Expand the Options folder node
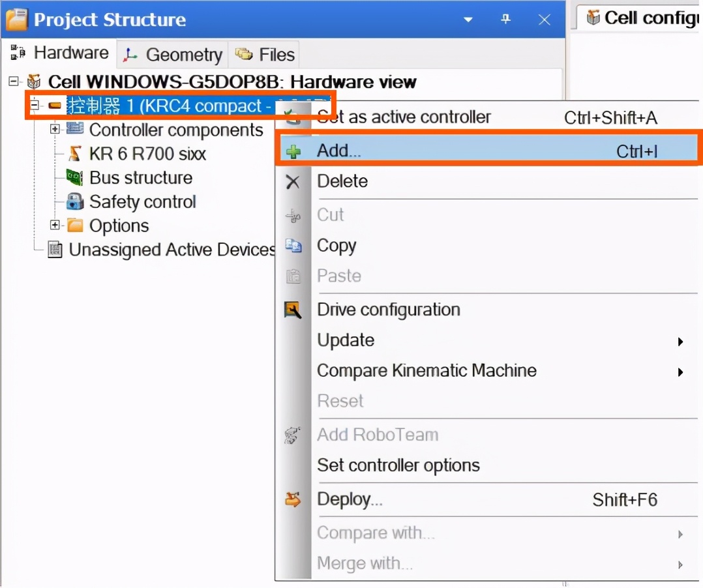703x588 pixels. pyautogui.click(x=55, y=226)
